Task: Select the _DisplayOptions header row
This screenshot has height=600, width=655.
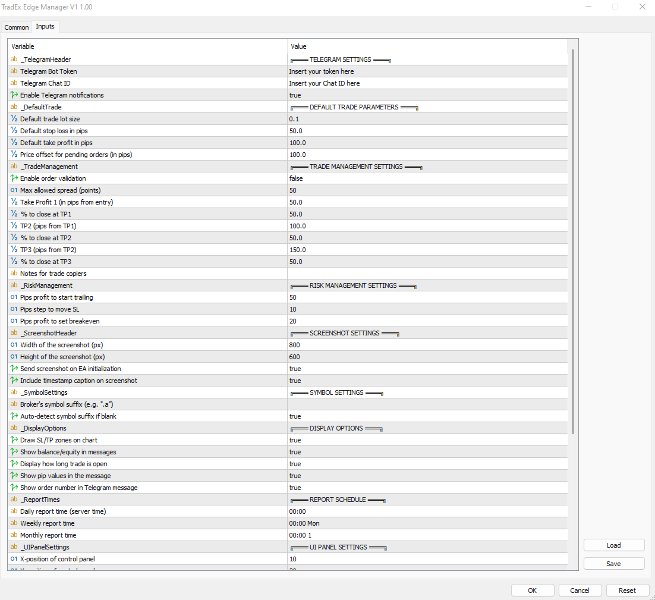Action: click(288, 428)
